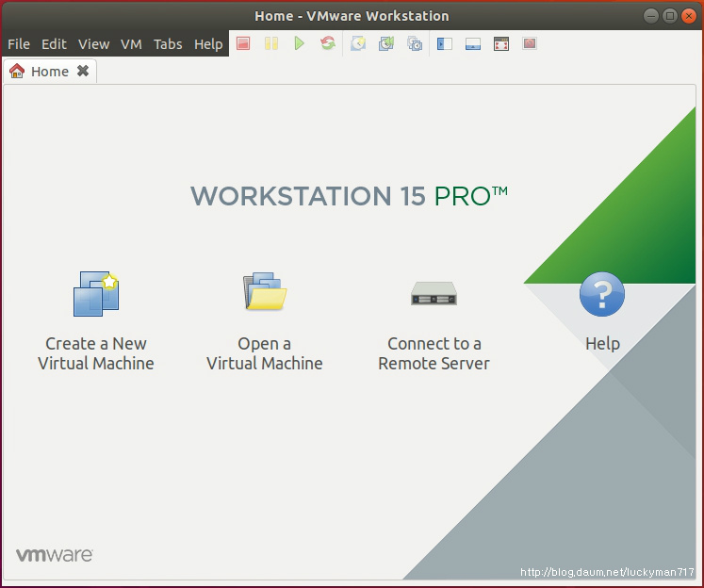
Task: Click 'Open a Virtual Machine' label
Action: [x=265, y=353]
